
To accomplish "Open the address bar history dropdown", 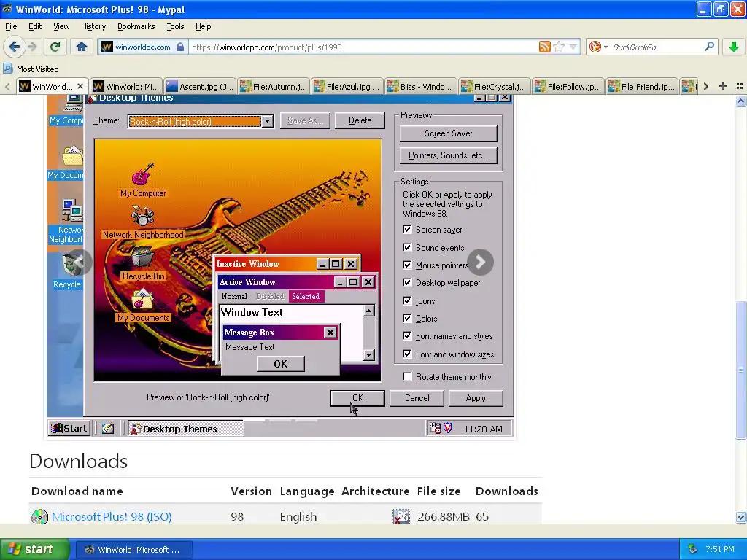I will (573, 47).
